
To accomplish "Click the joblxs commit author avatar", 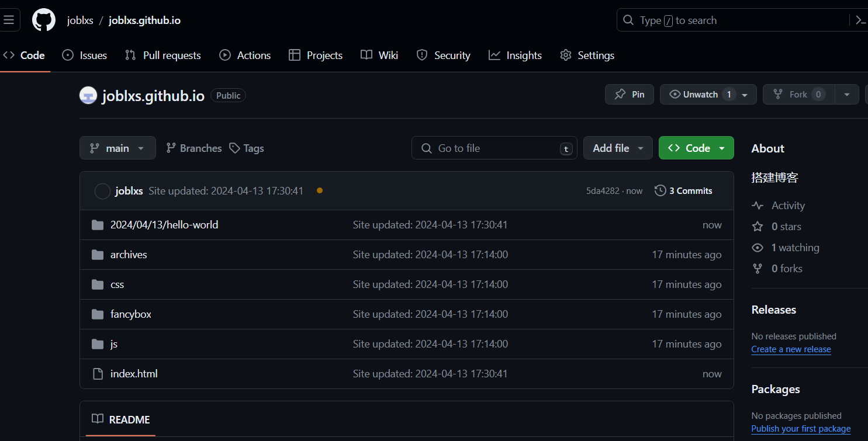I will pyautogui.click(x=102, y=191).
